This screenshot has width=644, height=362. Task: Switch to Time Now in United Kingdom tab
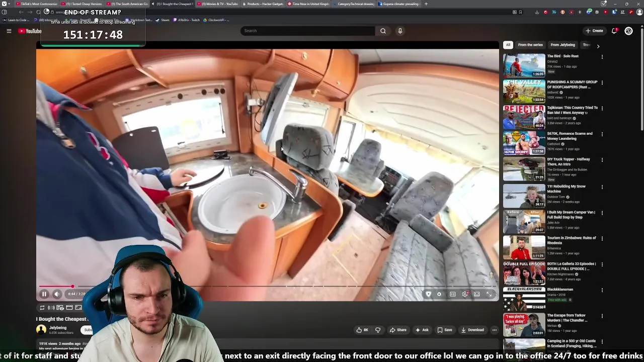tap(308, 4)
